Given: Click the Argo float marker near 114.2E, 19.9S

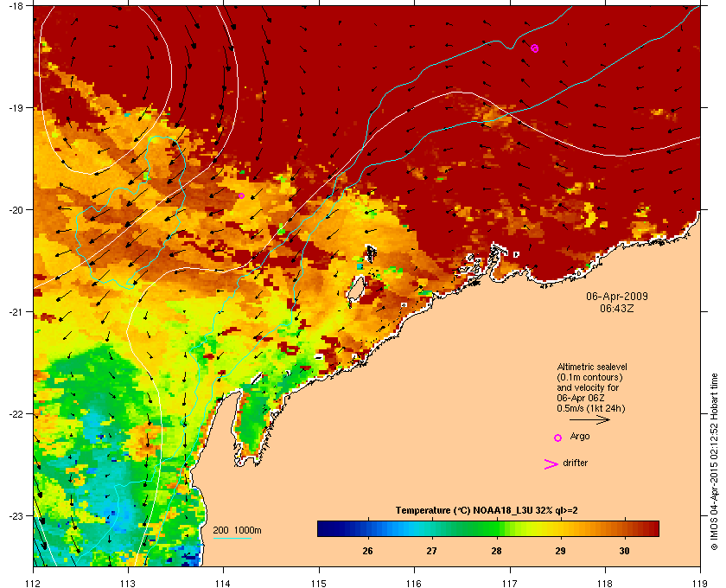Looking at the screenshot, I should pyautogui.click(x=241, y=195).
